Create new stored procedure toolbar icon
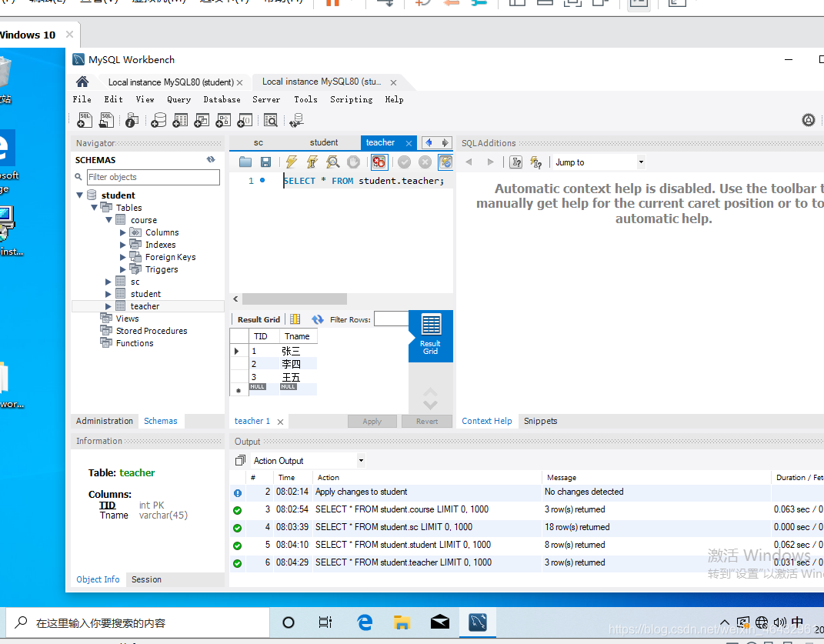The height and width of the screenshot is (644, 824). pos(223,120)
